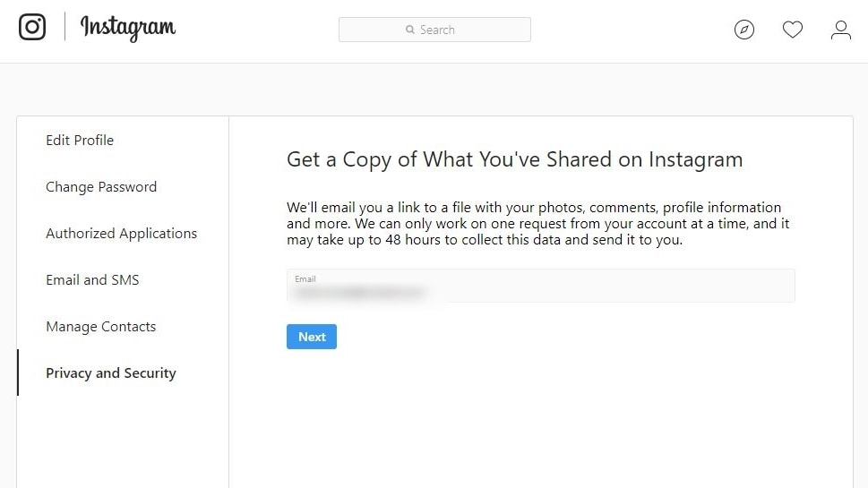The height and width of the screenshot is (488, 868).
Task: Select the Email and SMS section
Action: (92, 279)
